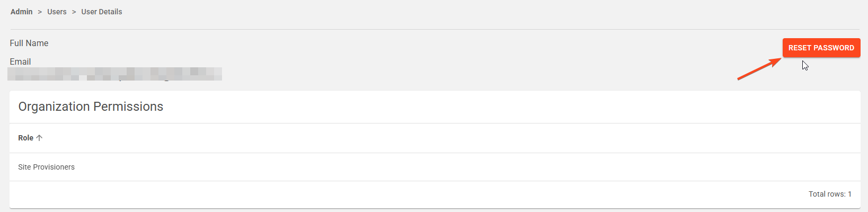The height and width of the screenshot is (212, 868).
Task: Click the ascending sort arrow beside Role
Action: pos(39,138)
